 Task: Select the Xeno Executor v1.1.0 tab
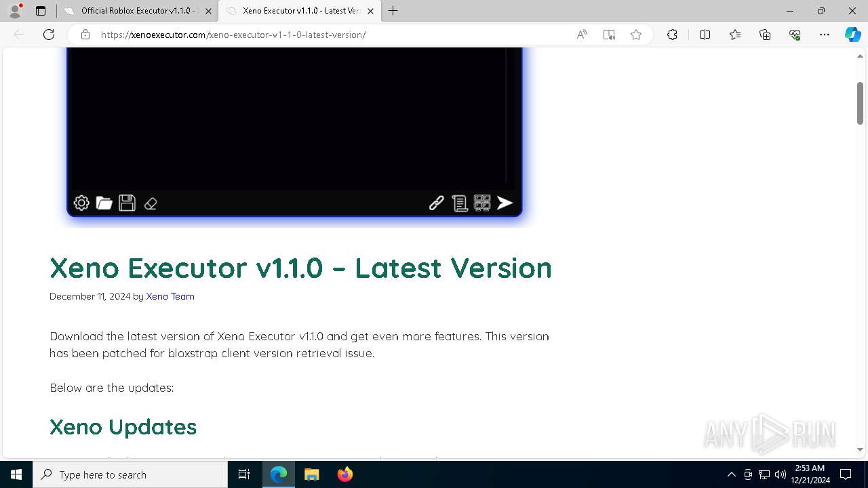pyautogui.click(x=300, y=11)
